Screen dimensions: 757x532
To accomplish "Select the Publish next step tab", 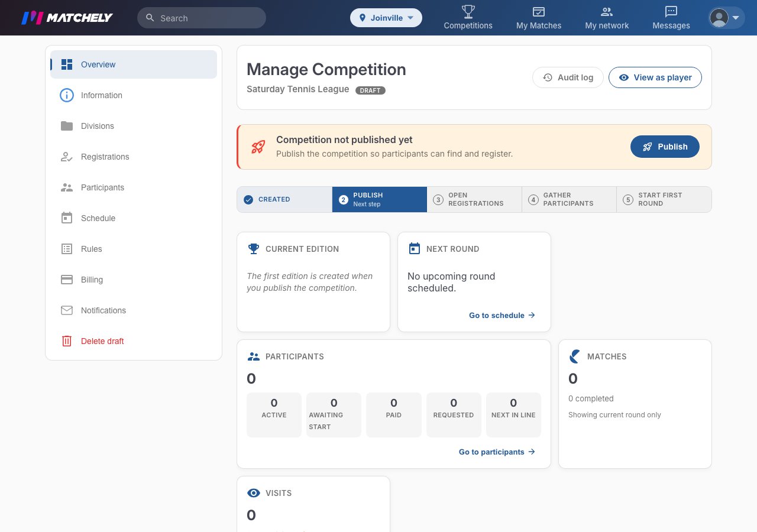I will 380,199.
